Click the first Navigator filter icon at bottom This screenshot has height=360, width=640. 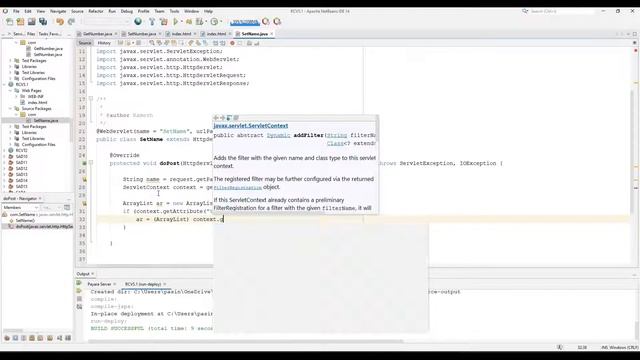point(7,338)
